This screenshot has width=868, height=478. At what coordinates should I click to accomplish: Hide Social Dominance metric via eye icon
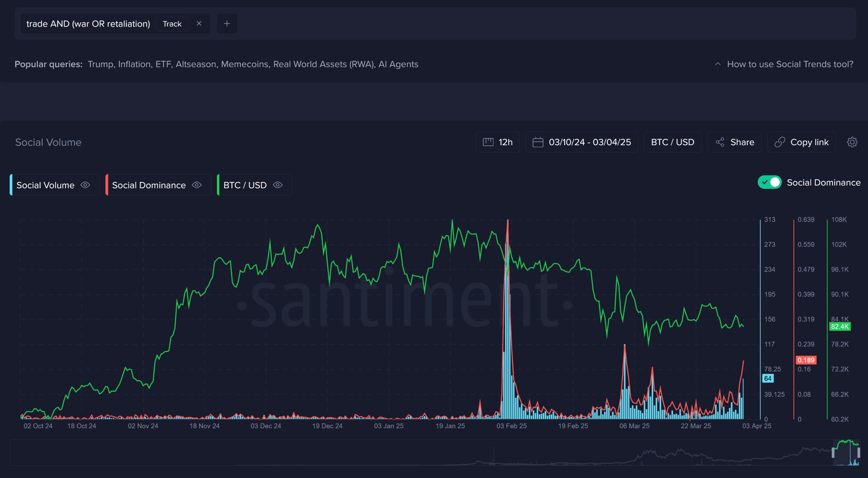[x=197, y=185]
